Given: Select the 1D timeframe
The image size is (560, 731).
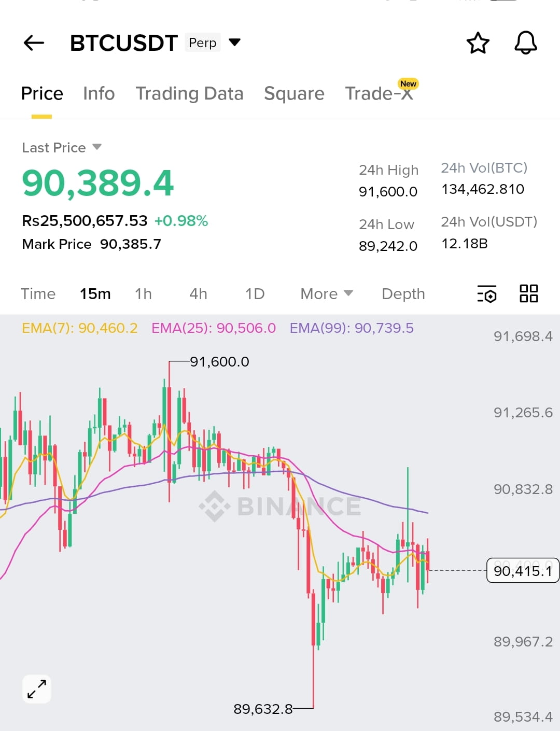Looking at the screenshot, I should pyautogui.click(x=255, y=294).
